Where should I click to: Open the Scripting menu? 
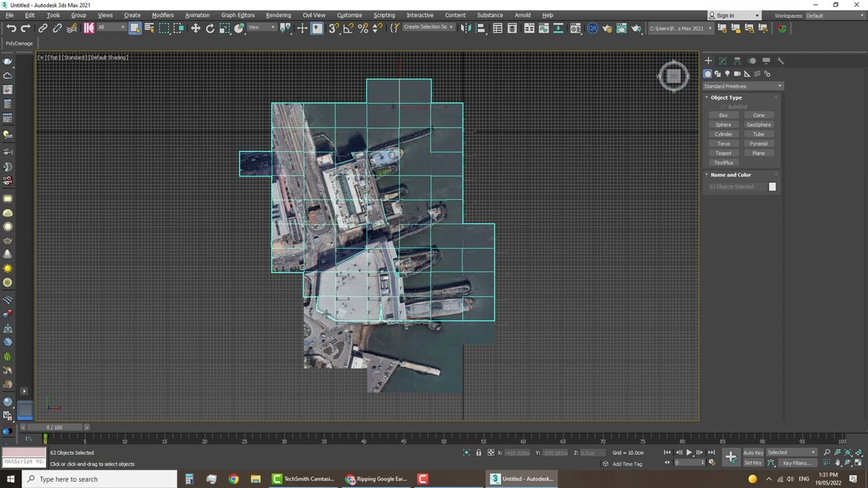(384, 15)
